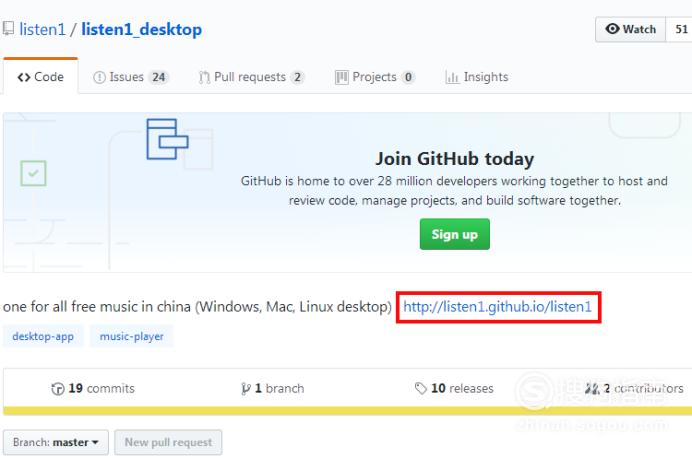Screen dimensions: 692x459
Task: Click the green Sign up button
Action: (x=455, y=234)
